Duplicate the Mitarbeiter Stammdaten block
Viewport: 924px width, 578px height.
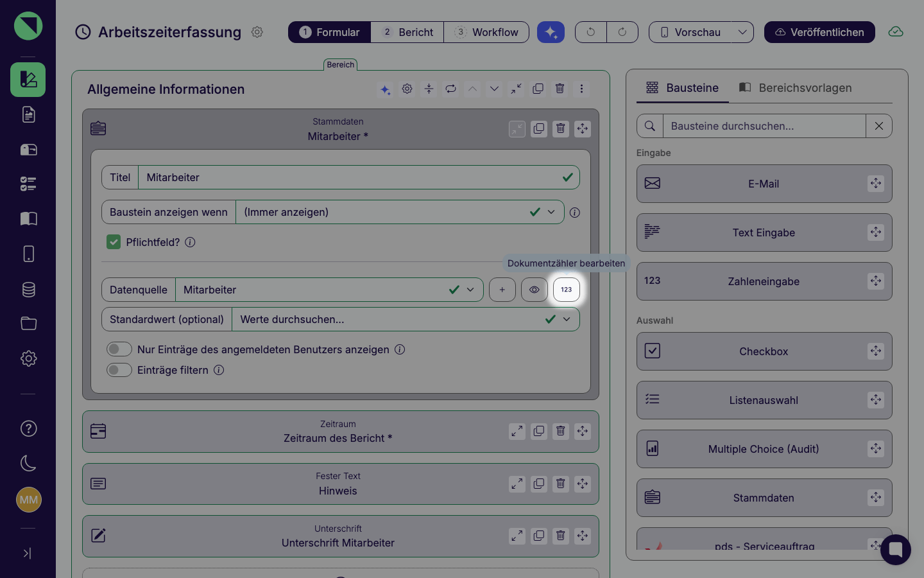(x=539, y=128)
